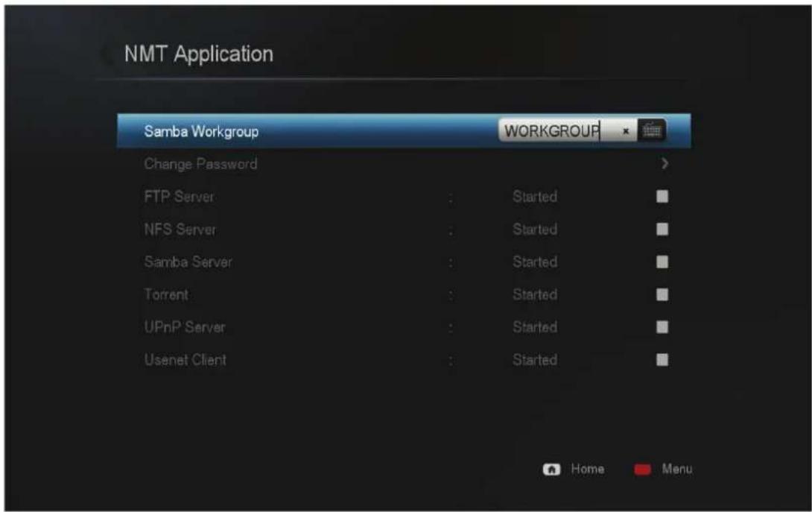Select the Samba Workgroup row label
This screenshot has height=512, width=812.
tap(201, 132)
